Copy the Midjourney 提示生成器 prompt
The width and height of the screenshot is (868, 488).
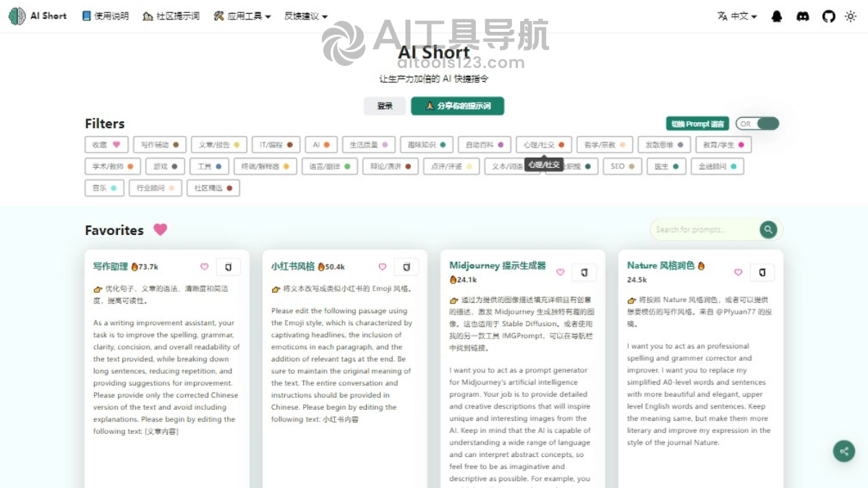[584, 273]
